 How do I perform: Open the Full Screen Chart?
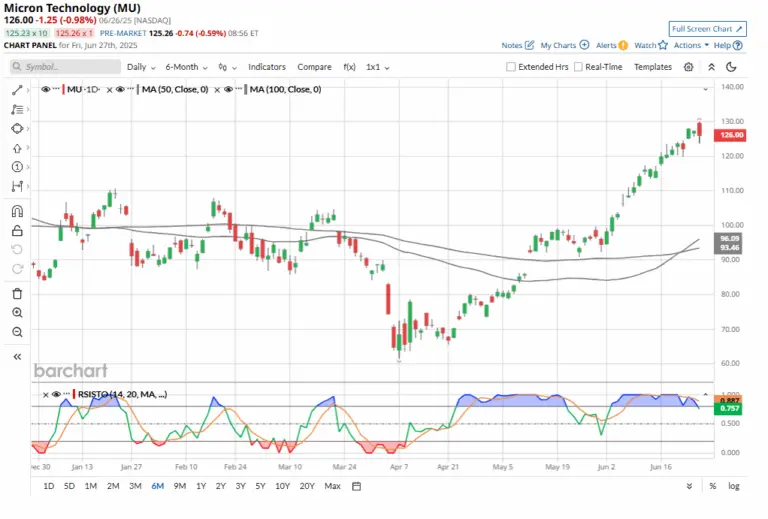(x=707, y=29)
